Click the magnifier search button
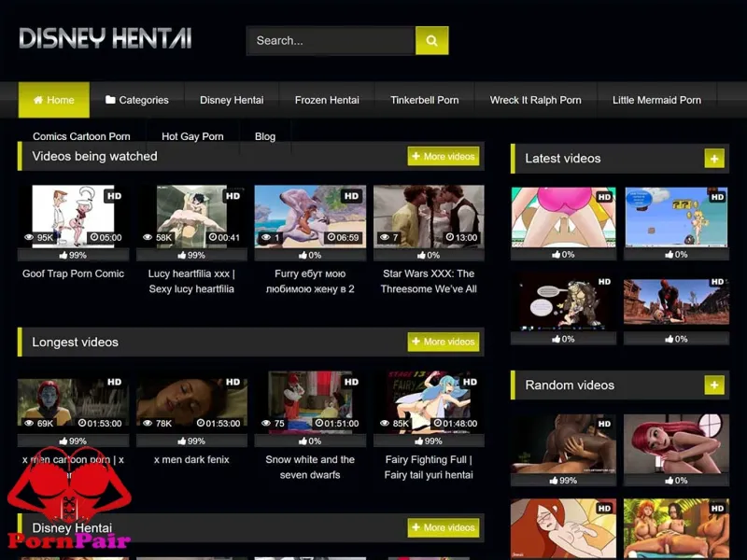Screen dimensions: 747x560 [x=431, y=40]
